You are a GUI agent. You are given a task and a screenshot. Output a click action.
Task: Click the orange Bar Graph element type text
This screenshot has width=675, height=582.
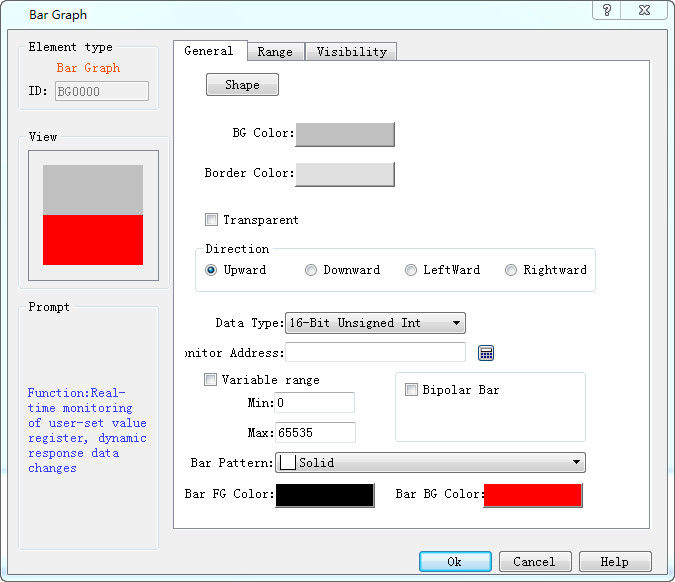(x=88, y=68)
